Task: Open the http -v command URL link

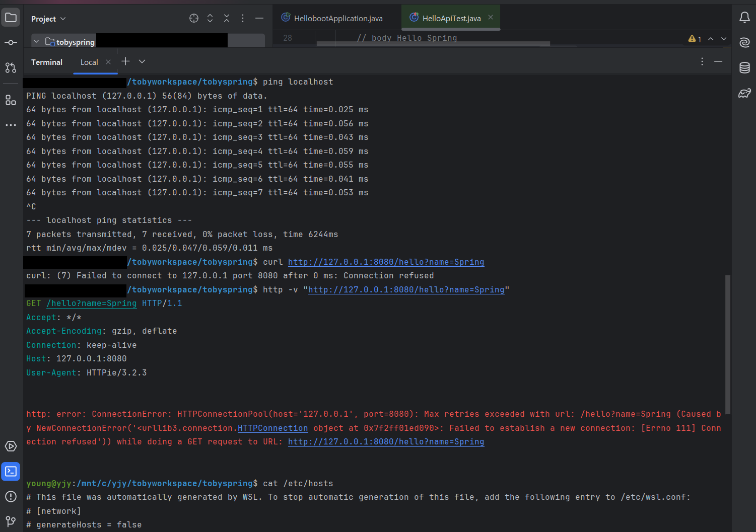Action: click(x=406, y=289)
